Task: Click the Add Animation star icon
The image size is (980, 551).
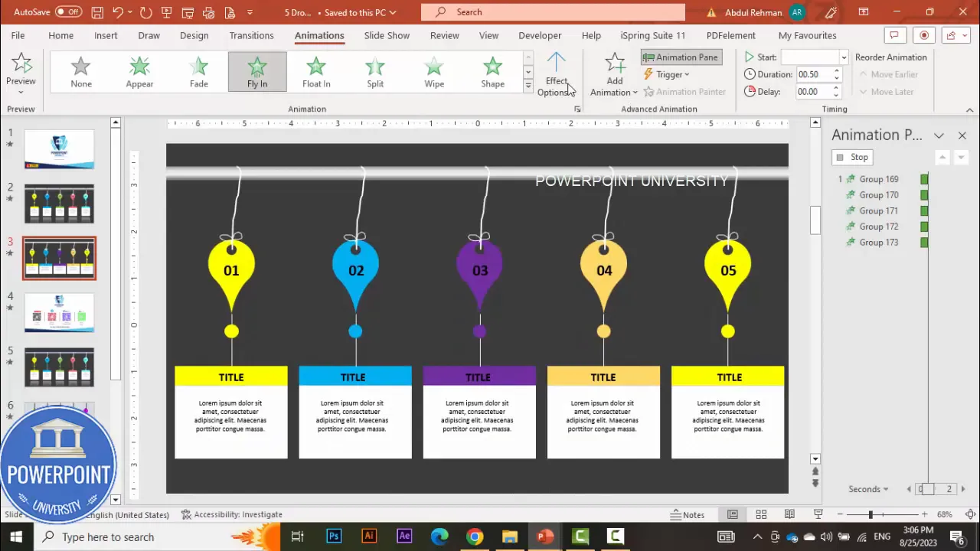Action: (x=615, y=64)
